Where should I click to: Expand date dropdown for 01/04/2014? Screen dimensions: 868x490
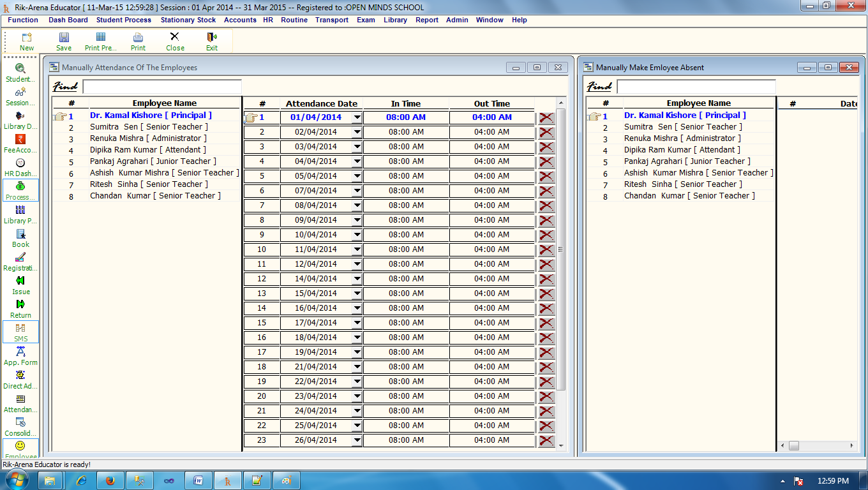tap(357, 117)
